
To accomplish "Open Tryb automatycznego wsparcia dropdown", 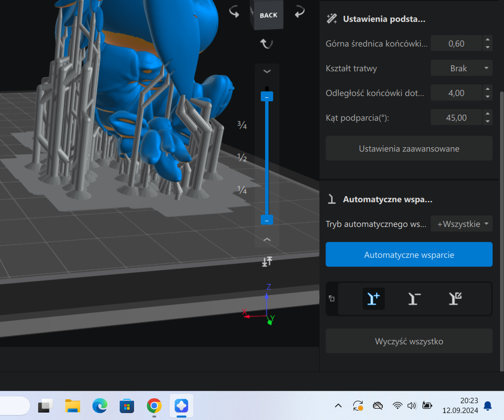I will 461,223.
